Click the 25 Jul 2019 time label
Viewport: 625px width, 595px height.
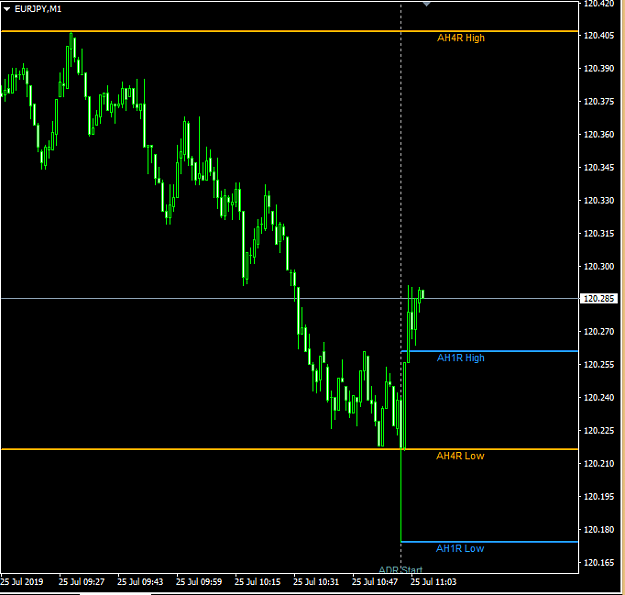(x=22, y=582)
